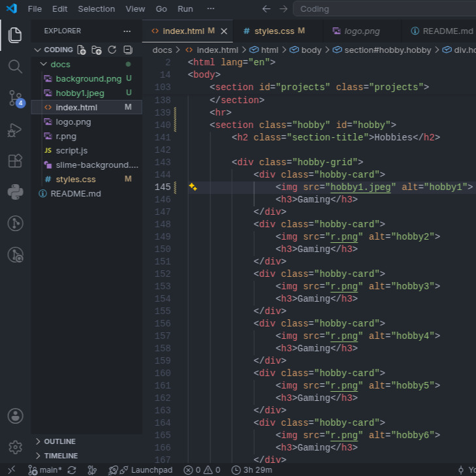Refresh the Explorer file tree

click(x=112, y=50)
